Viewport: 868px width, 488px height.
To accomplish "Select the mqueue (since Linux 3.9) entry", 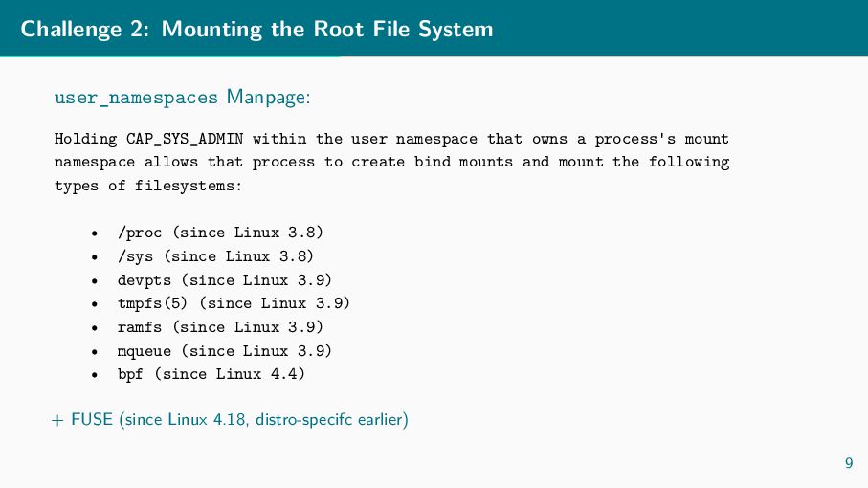I will (x=224, y=351).
